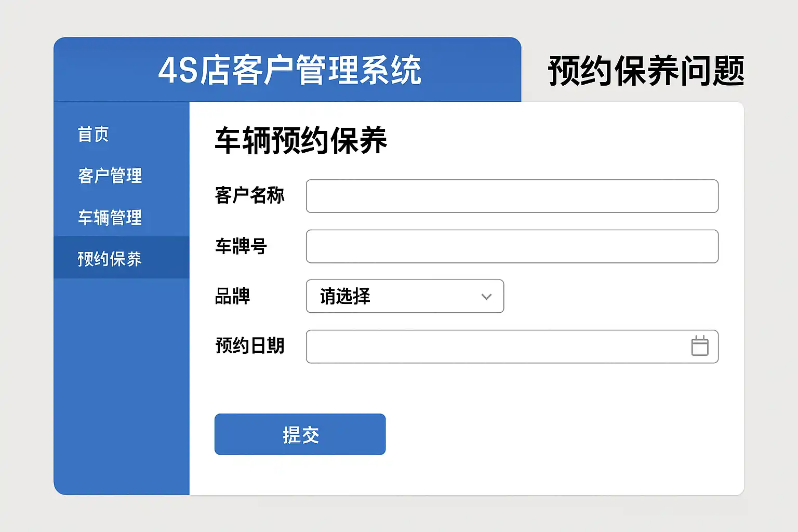Click into the 车牌号 text box
The height and width of the screenshot is (532, 798).
tap(512, 246)
